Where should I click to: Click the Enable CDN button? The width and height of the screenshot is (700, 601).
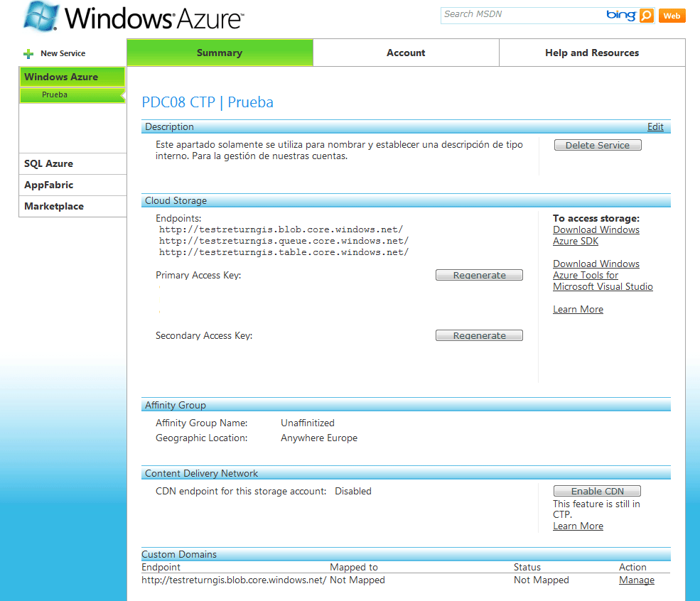coord(598,491)
